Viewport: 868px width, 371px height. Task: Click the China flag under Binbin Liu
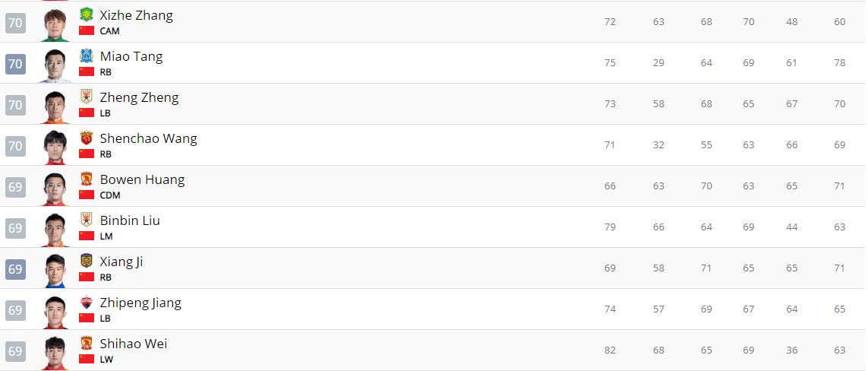click(87, 236)
